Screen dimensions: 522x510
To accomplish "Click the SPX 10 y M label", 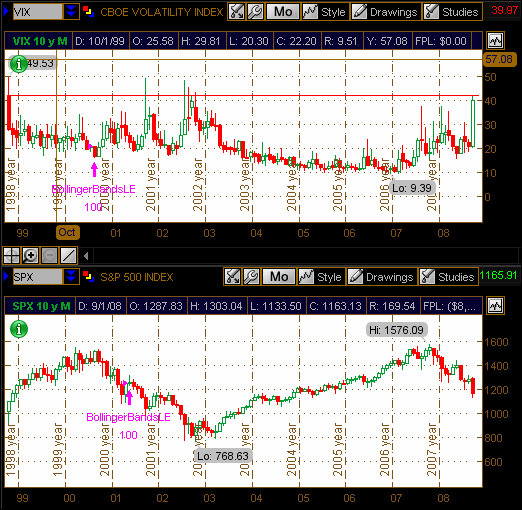I will [41, 306].
